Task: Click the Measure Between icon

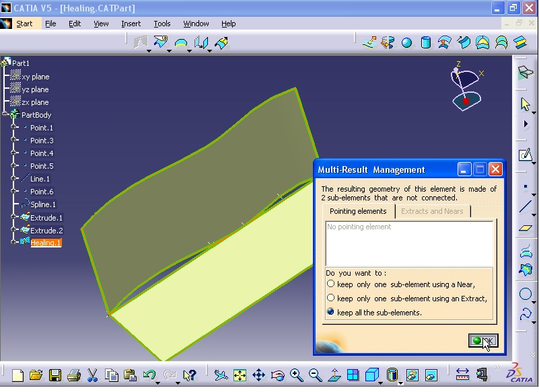Action: [462, 375]
